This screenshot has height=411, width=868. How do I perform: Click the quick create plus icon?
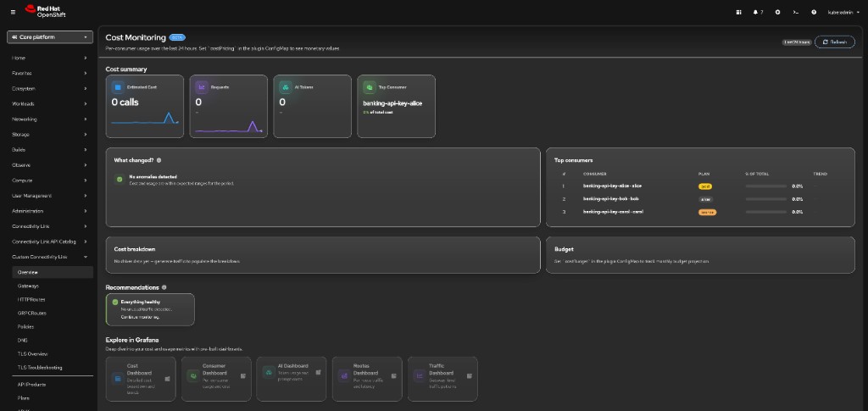(778, 12)
